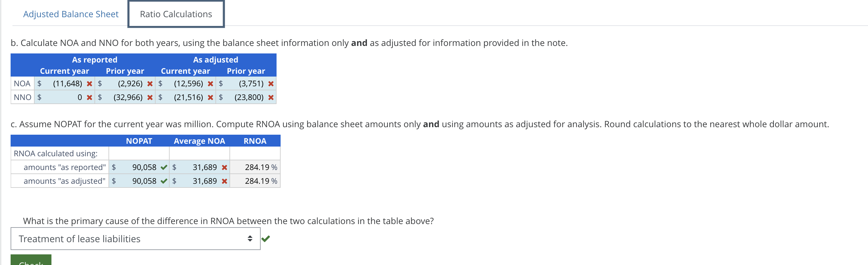The image size is (868, 265).
Task: Click the red X beside Average NOA as reported
Action: (x=224, y=167)
